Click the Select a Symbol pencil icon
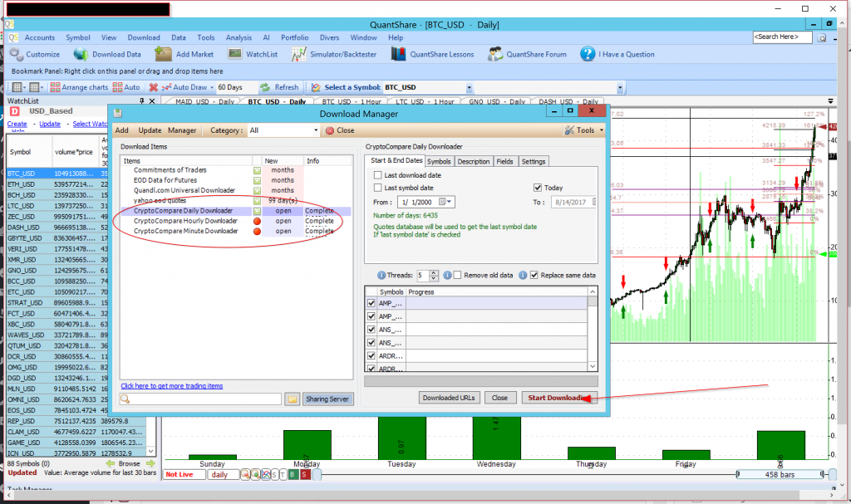Viewport: 851px width, 504px height. click(x=316, y=87)
